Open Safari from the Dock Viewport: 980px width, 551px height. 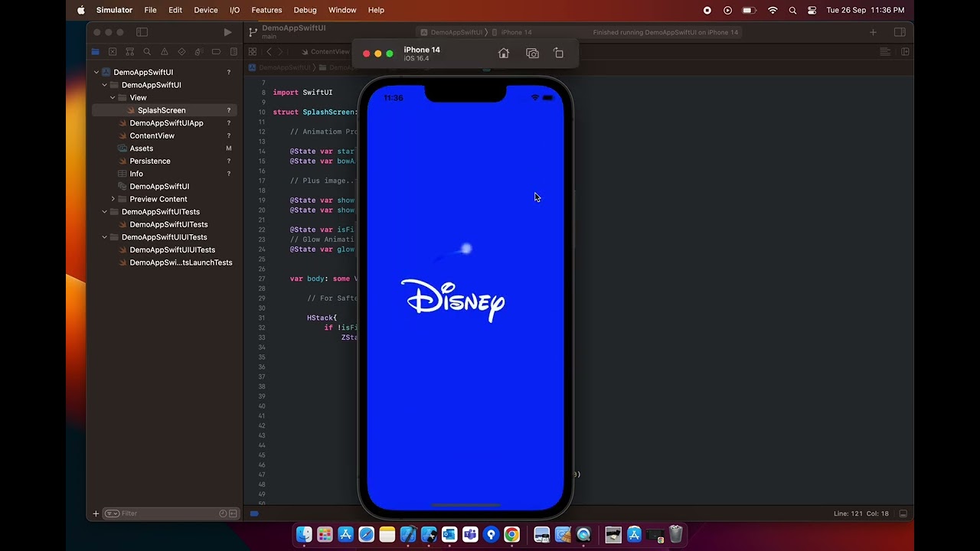[366, 534]
